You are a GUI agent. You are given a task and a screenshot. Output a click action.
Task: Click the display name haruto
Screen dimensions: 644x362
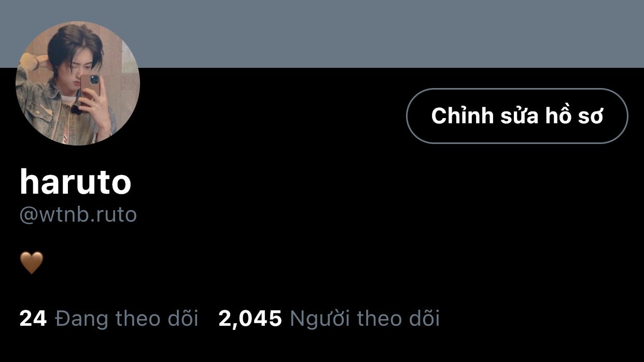tap(76, 182)
